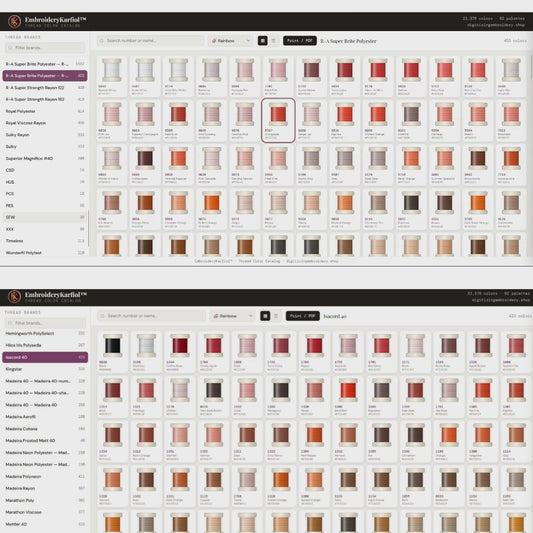This screenshot has width=533, height=533.
Task: Click brand sidebar scrollbar in R-A Super Brite window
Action: coord(89,228)
